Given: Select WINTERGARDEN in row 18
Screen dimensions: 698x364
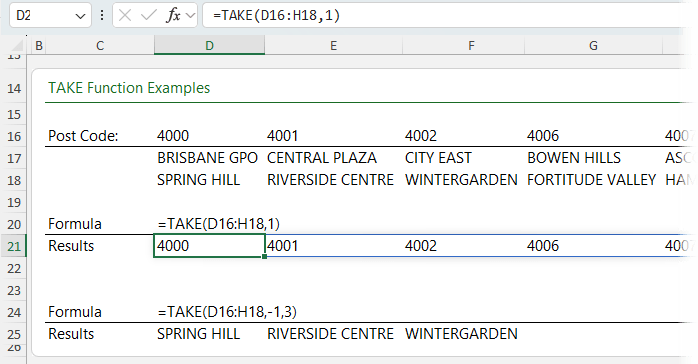Looking at the screenshot, I should tap(461, 180).
